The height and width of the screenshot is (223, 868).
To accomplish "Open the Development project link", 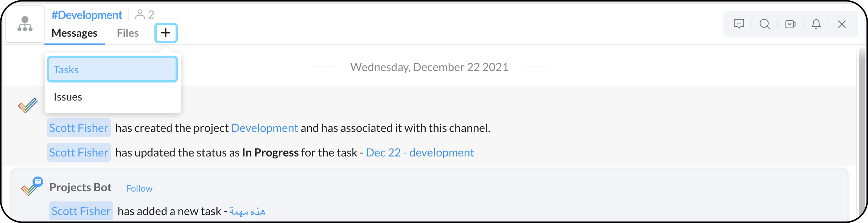I will (x=264, y=128).
